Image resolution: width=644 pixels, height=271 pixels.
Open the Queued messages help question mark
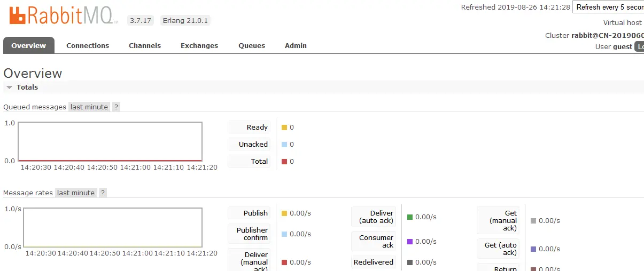click(116, 107)
